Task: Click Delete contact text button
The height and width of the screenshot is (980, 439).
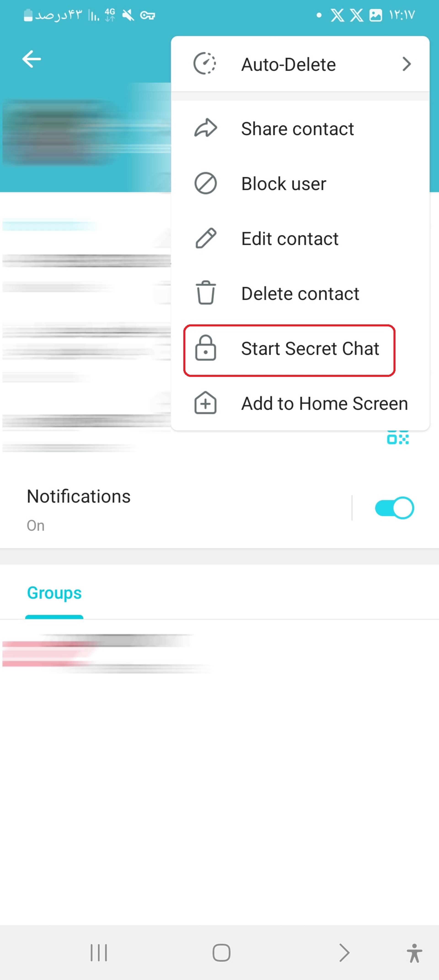Action: [300, 293]
